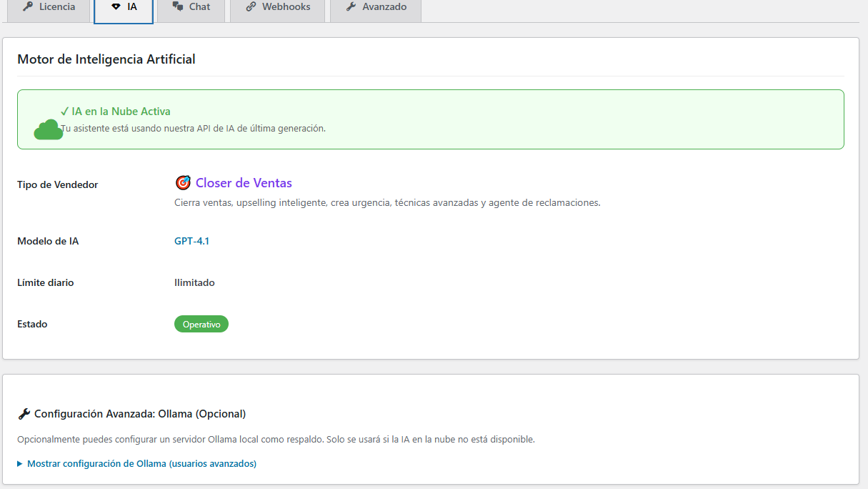Click the purple Closer de Ventas title
Screen dimensions: 868x489
click(244, 183)
